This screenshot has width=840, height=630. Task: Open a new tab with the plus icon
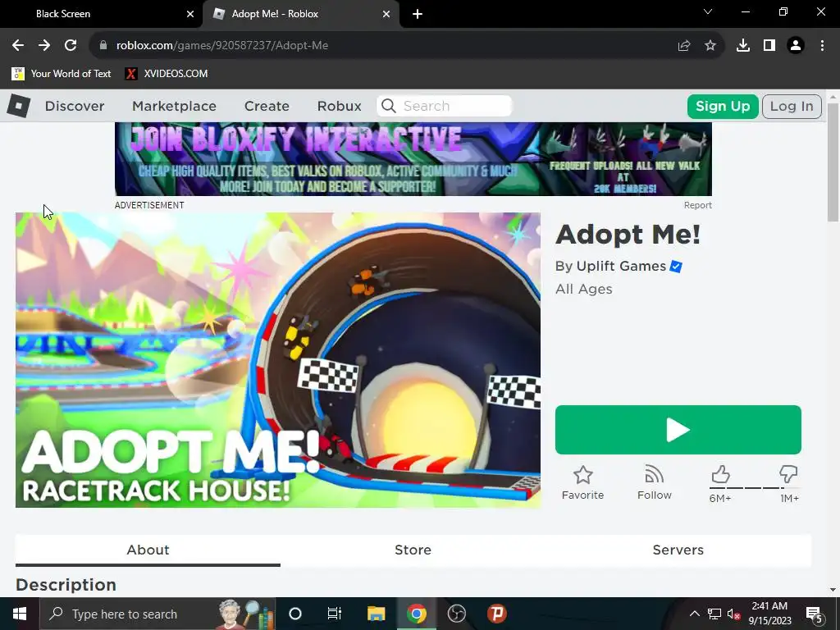[418, 14]
